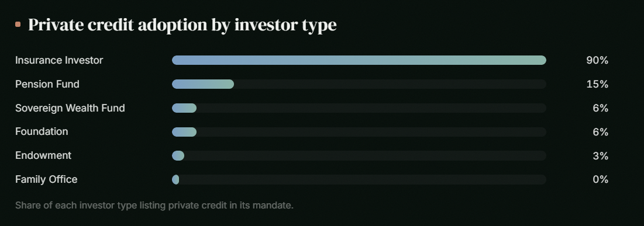Click the footnote about private credit mandate share
Screen dimensions: 644x226
(154, 205)
